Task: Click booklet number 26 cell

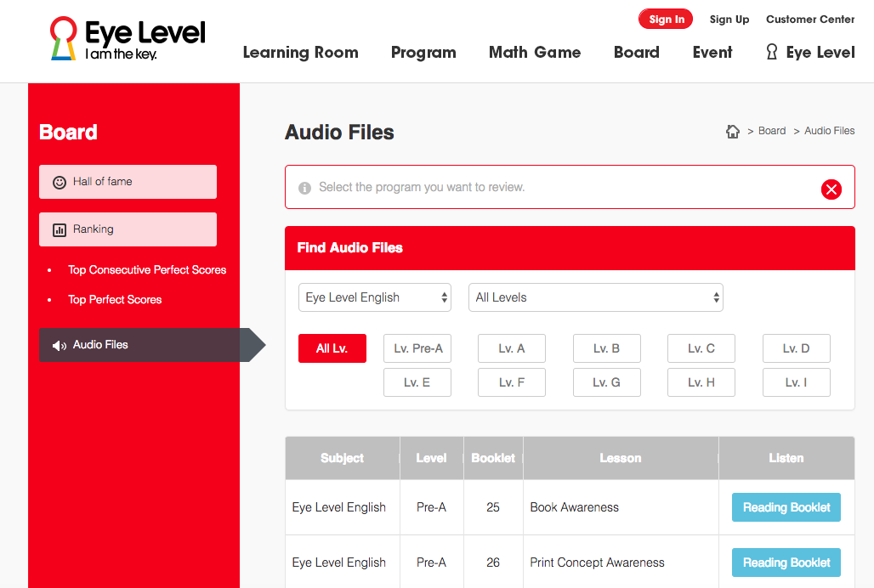Action: 493,563
